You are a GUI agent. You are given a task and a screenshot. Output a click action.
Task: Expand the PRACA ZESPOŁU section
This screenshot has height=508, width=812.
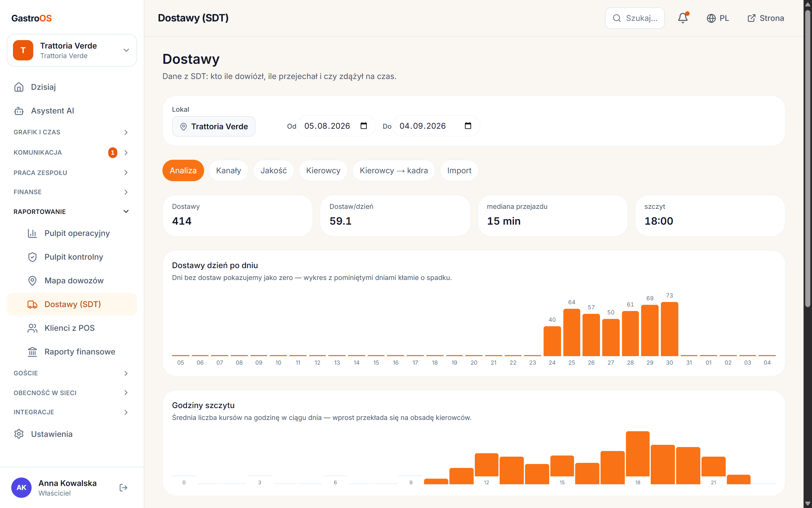71,173
